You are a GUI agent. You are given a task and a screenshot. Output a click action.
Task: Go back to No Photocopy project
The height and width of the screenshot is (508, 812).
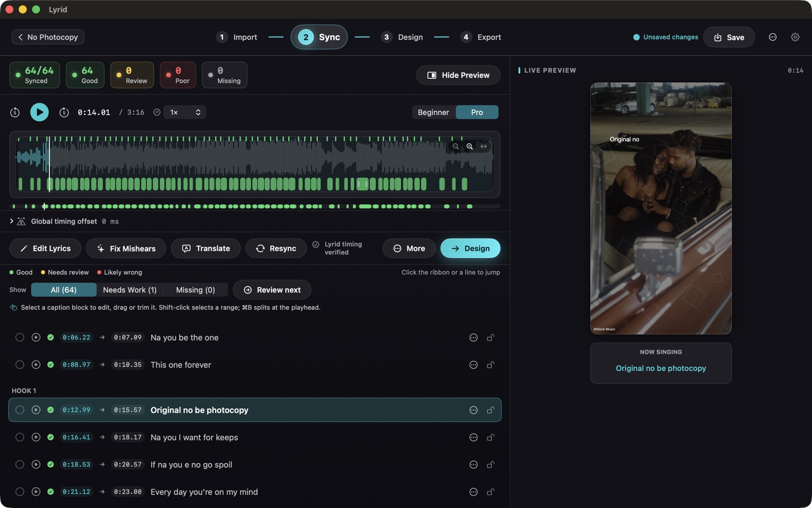tap(48, 37)
